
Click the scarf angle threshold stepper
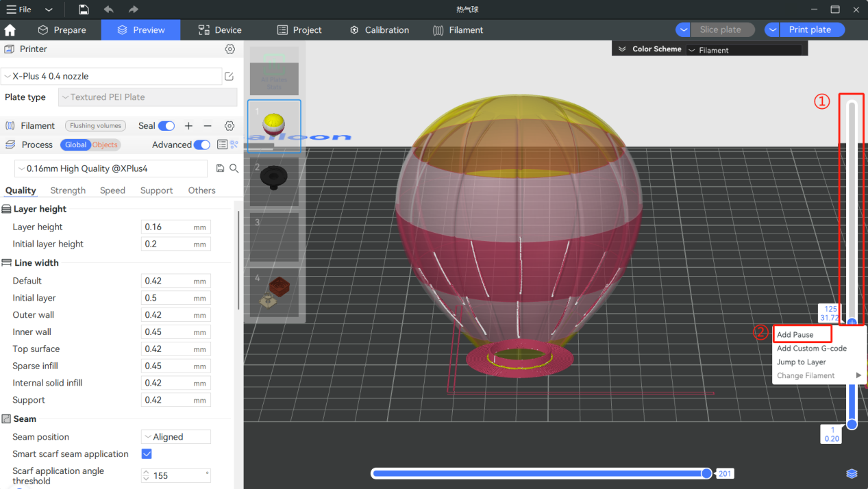pyautogui.click(x=145, y=475)
